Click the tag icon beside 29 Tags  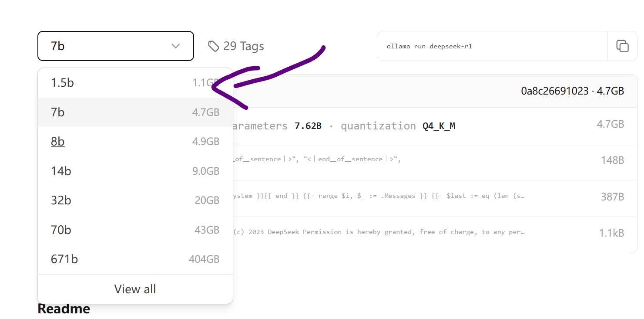[213, 46]
